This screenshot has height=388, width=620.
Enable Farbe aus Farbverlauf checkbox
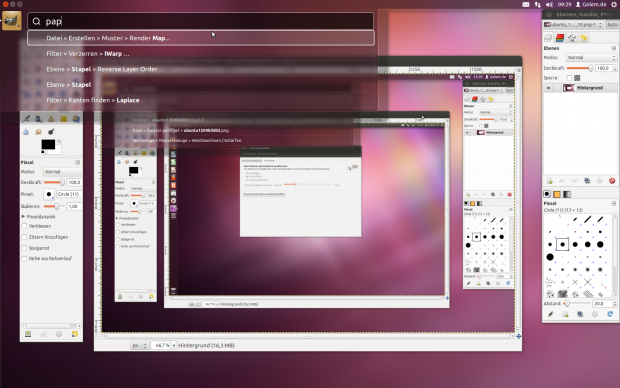coord(25,259)
